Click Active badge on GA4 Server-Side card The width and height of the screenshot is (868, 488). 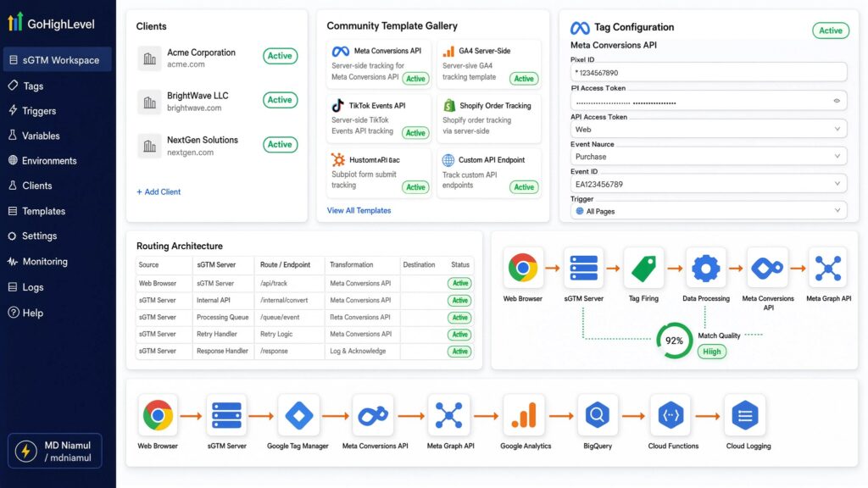click(x=524, y=79)
